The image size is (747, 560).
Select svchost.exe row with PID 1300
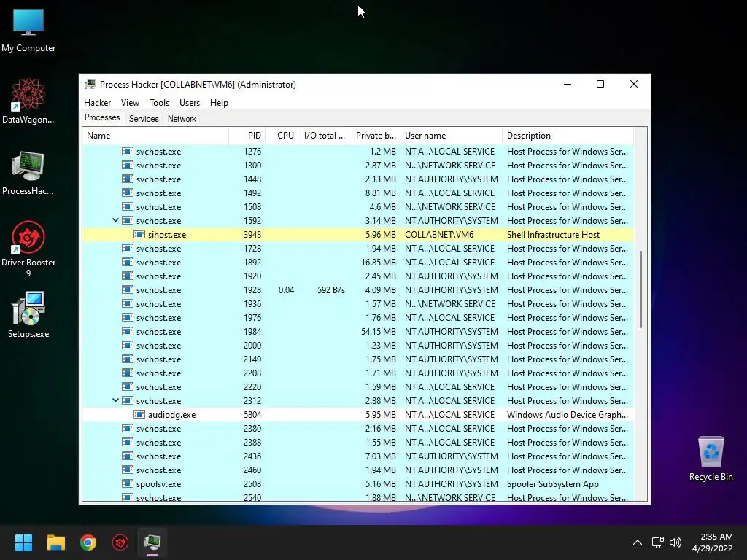(358, 166)
